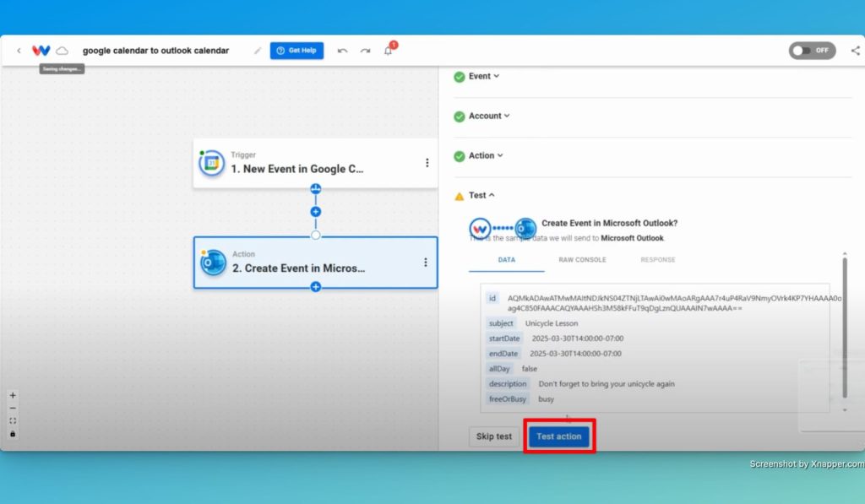This screenshot has height=504, width=865.
Task: Go back using the left arrow icon
Action: [x=19, y=51]
